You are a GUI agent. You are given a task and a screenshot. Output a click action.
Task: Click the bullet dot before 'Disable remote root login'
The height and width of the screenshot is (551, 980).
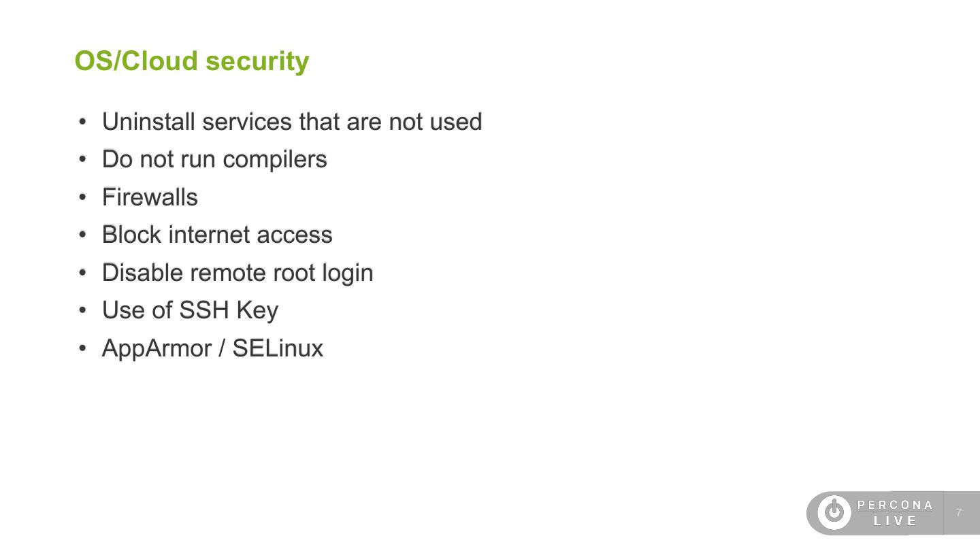pos(83,273)
